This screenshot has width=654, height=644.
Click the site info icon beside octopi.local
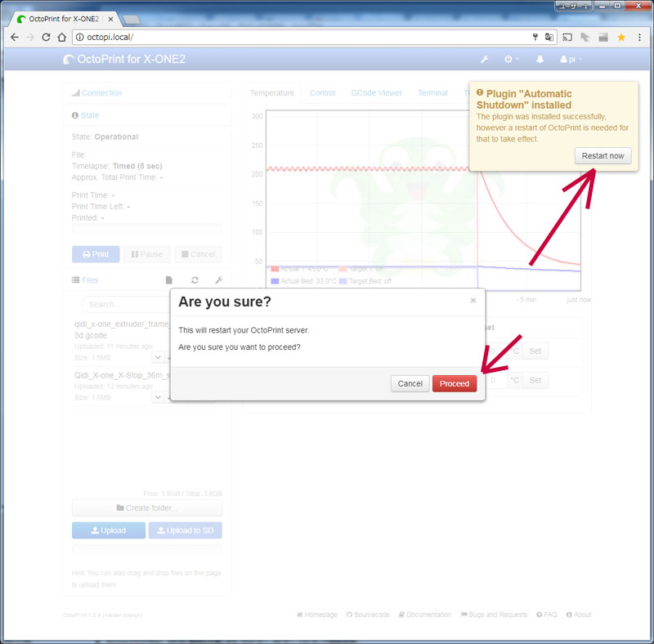(x=79, y=37)
